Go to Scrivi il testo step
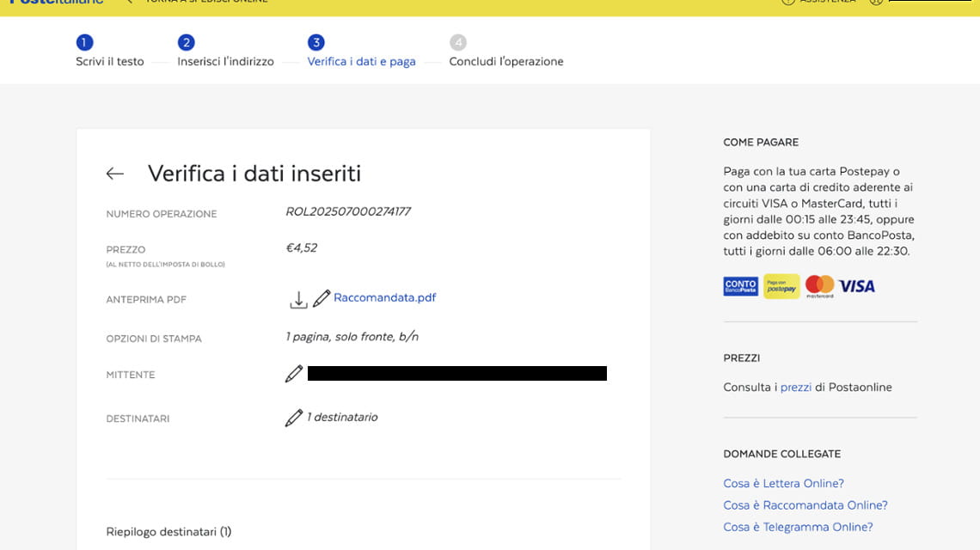The image size is (980, 550). point(110,61)
